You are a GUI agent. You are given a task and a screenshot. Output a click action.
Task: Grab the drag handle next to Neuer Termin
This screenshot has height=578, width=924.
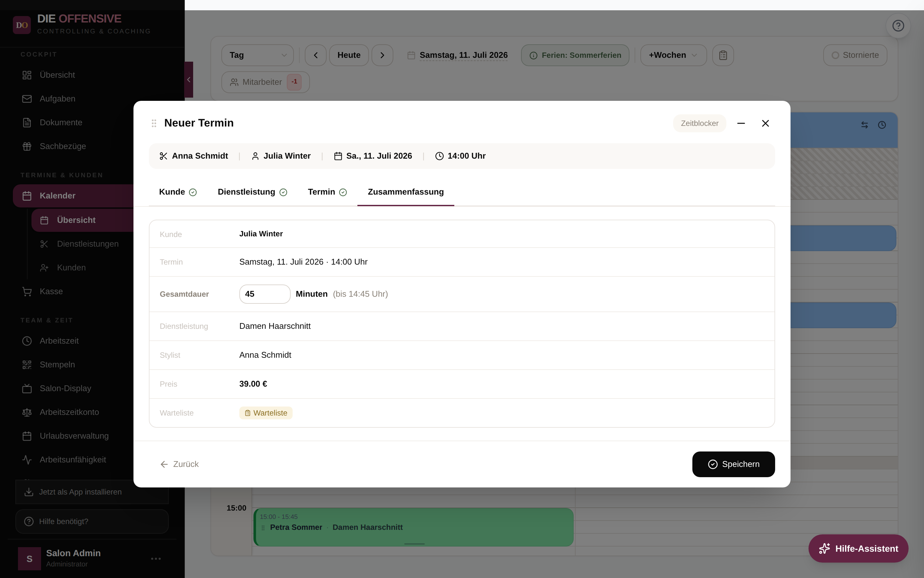[x=154, y=123]
